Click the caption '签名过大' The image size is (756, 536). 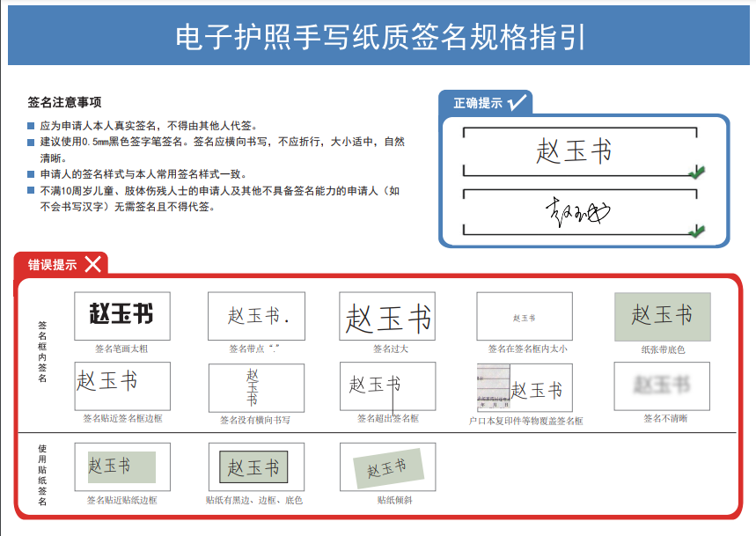pyautogui.click(x=390, y=349)
